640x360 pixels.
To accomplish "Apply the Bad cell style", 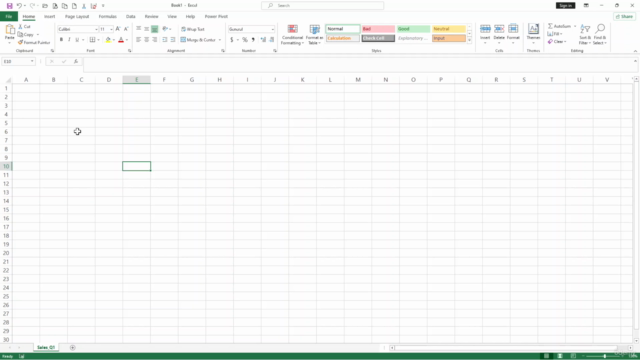I will click(x=378, y=29).
